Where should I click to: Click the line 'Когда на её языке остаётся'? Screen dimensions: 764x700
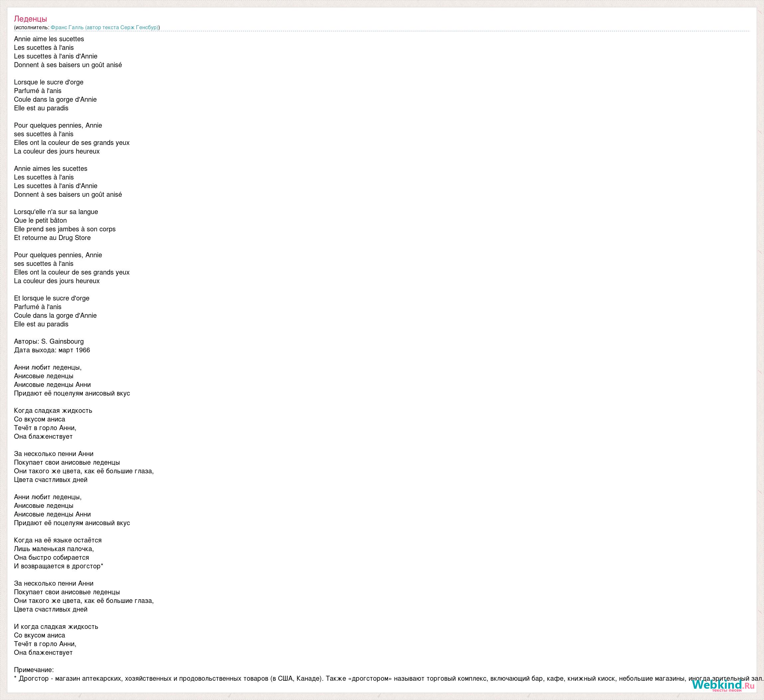tap(58, 540)
